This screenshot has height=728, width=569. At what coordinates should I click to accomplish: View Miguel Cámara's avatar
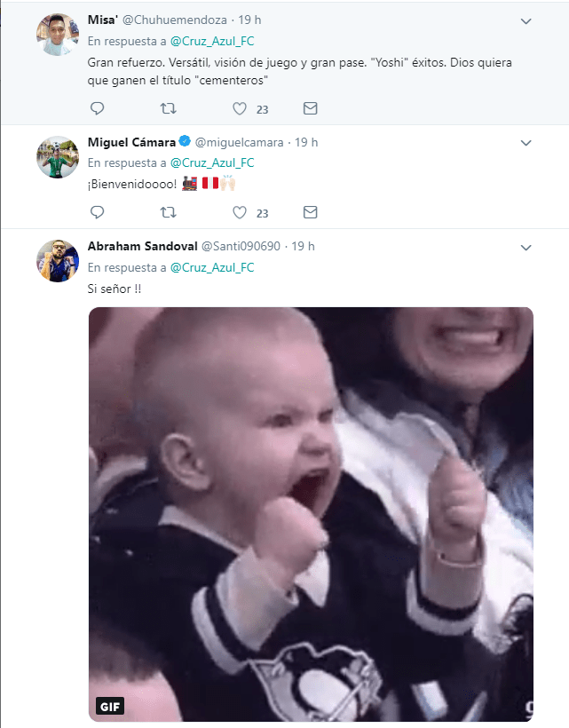(x=59, y=157)
